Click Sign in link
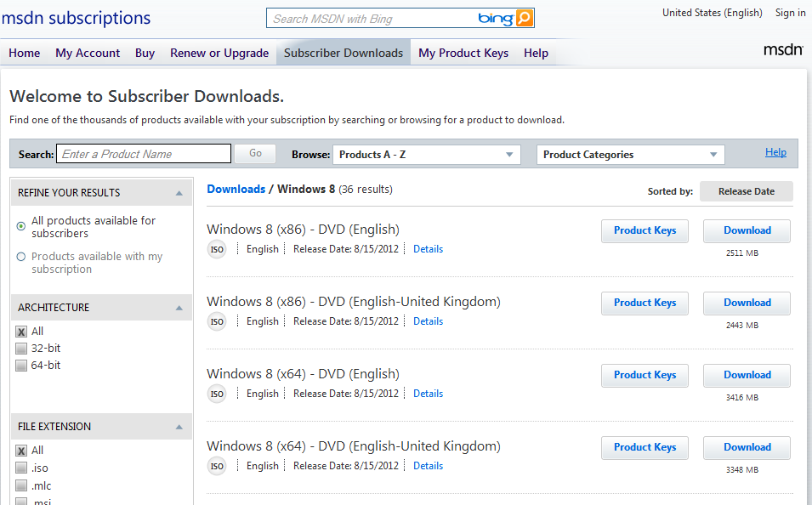This screenshot has height=505, width=812. [x=790, y=13]
